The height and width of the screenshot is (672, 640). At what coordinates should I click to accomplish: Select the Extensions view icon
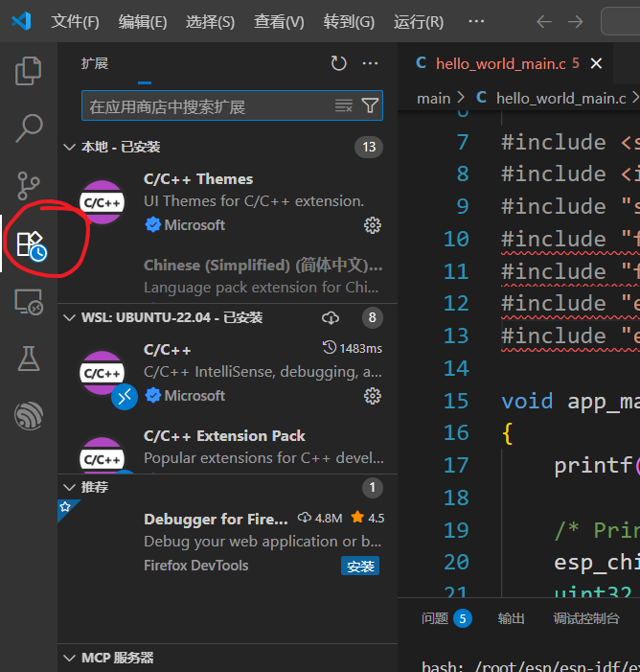click(32, 245)
